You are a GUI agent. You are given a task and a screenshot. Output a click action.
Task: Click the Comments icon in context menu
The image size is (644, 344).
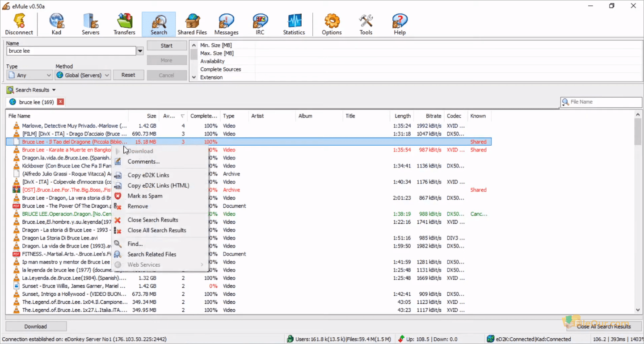pos(118,162)
